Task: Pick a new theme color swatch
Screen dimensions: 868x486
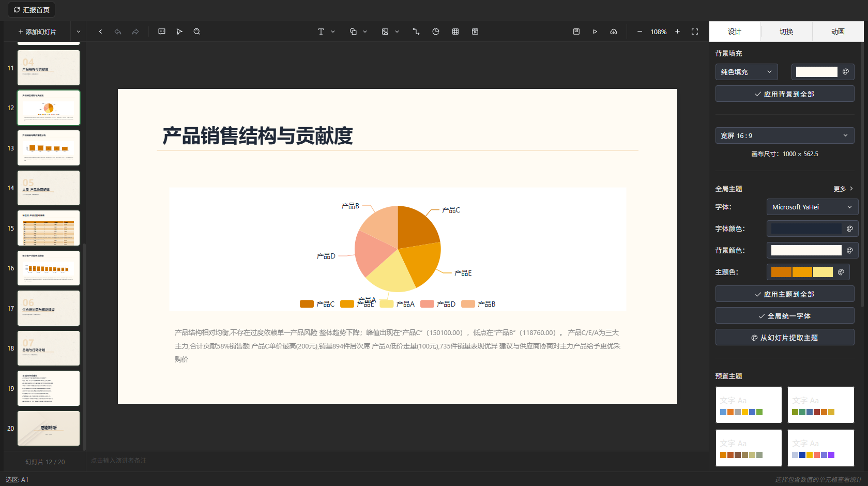Action: point(781,271)
